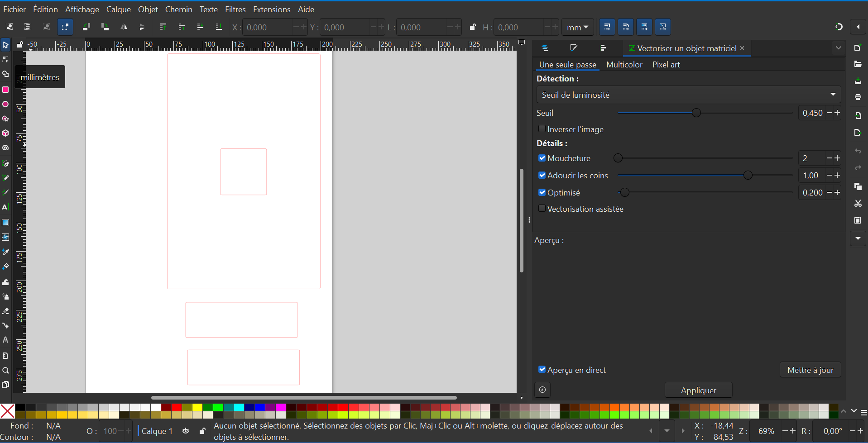The width and height of the screenshot is (868, 443).
Task: Click the cut scissors icon
Action: click(x=858, y=204)
